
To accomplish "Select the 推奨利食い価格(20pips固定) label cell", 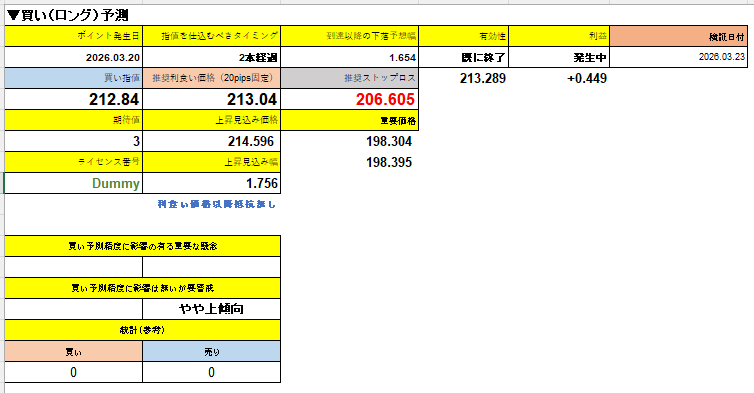I will pos(212,78).
